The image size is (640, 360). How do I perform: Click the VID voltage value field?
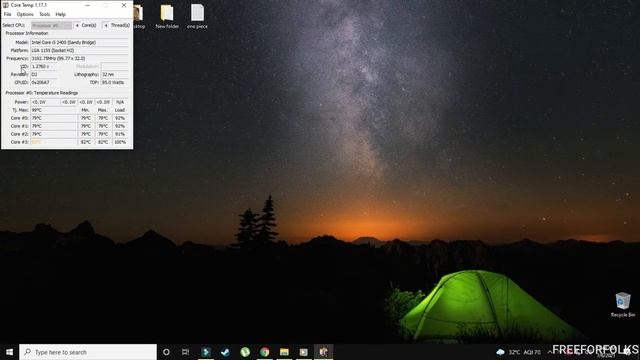(44, 67)
